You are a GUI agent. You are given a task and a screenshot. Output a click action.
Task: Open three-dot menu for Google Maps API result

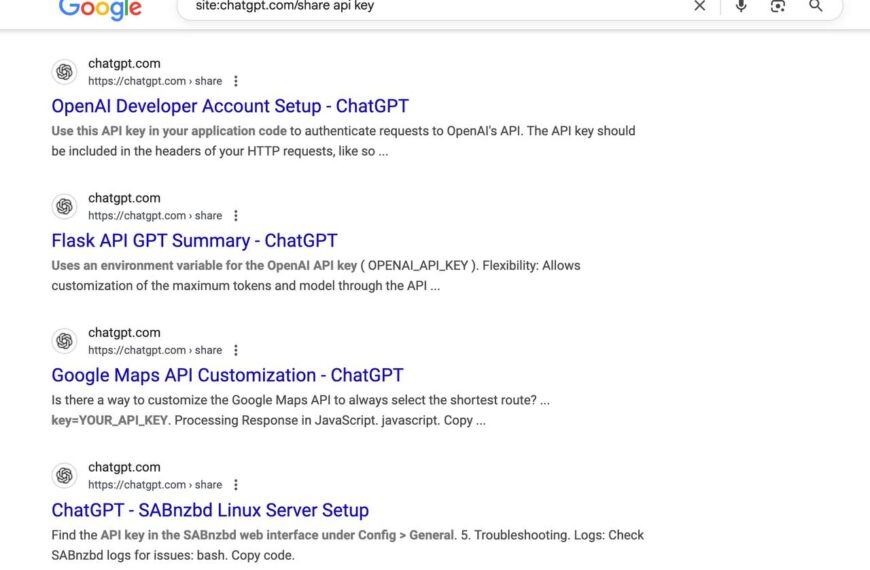coord(236,350)
